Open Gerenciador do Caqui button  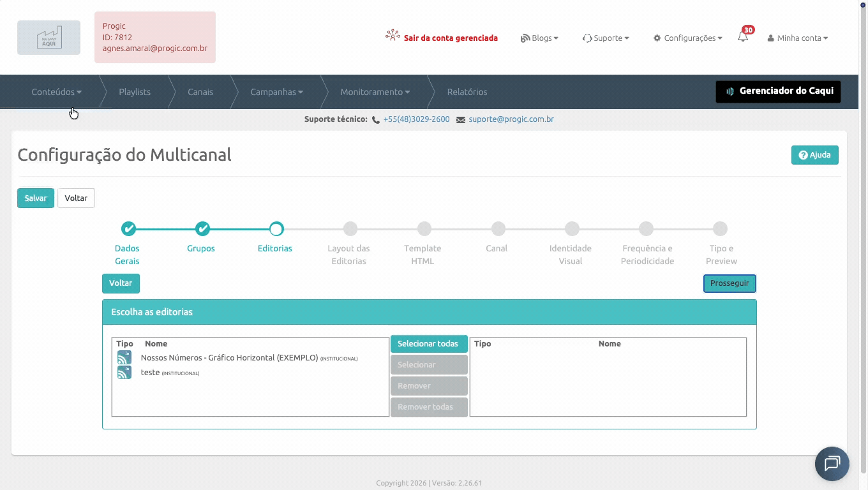[778, 91]
